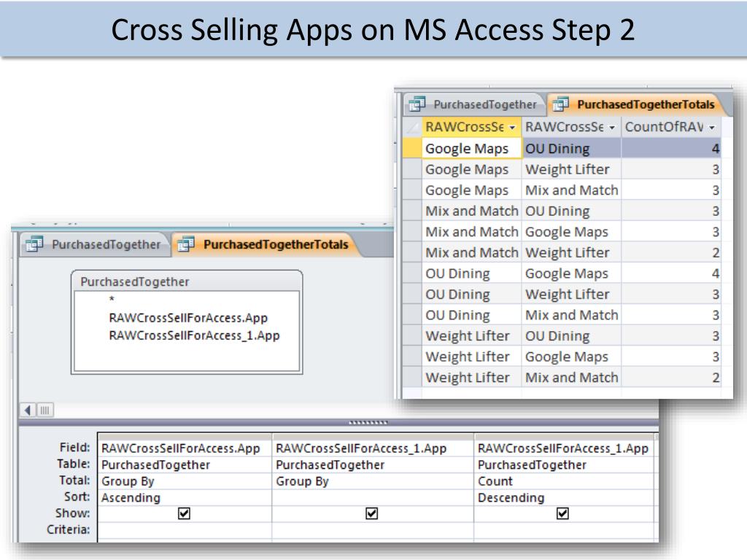747x560 pixels.
Task: Click Weight Lifter cell in OU Dining row
Action: [571, 295]
